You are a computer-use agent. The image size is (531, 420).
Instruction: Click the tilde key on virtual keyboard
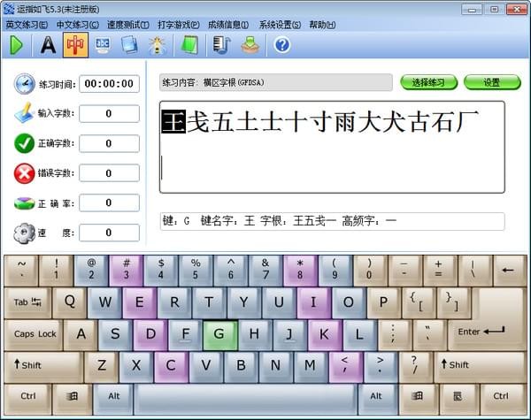(x=21, y=271)
